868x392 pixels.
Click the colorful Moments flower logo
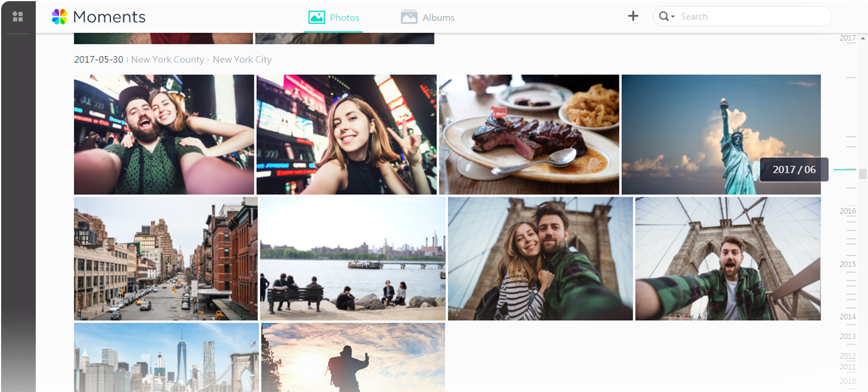(x=60, y=16)
